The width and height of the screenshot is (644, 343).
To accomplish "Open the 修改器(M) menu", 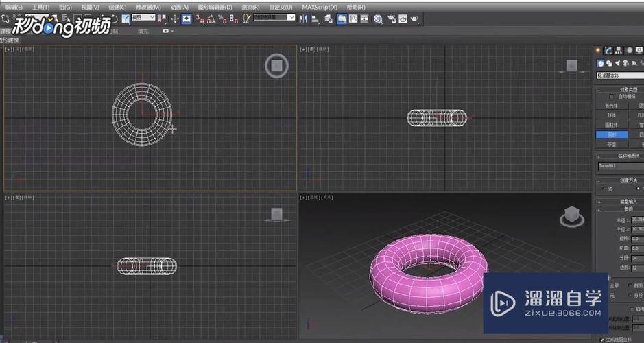I will click(x=147, y=7).
